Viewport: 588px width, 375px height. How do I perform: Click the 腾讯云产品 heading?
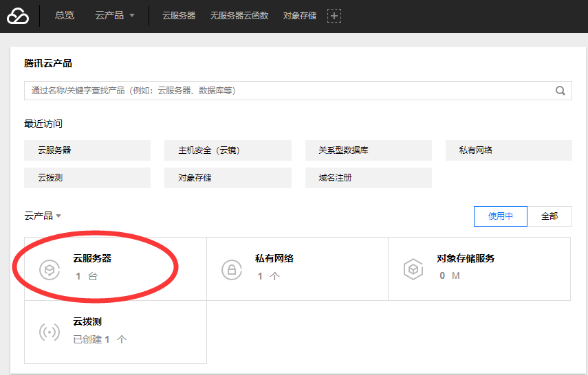[48, 63]
